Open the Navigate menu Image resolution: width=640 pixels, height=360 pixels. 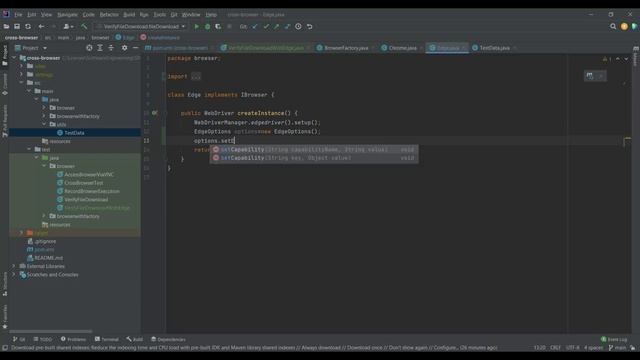67,14
